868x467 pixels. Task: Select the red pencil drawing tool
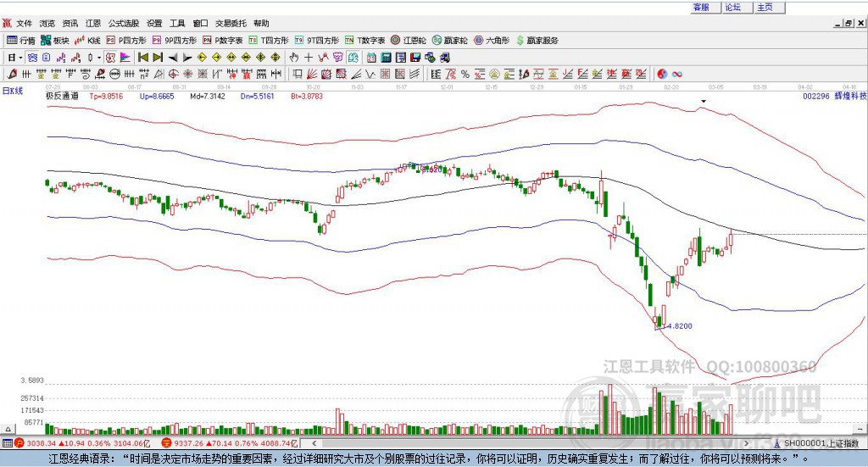pyautogui.click(x=12, y=74)
